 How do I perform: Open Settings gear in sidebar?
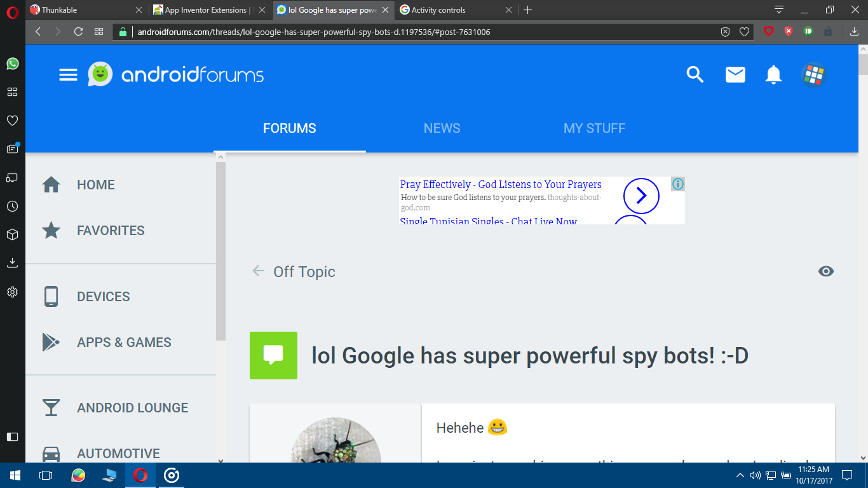[x=12, y=292]
